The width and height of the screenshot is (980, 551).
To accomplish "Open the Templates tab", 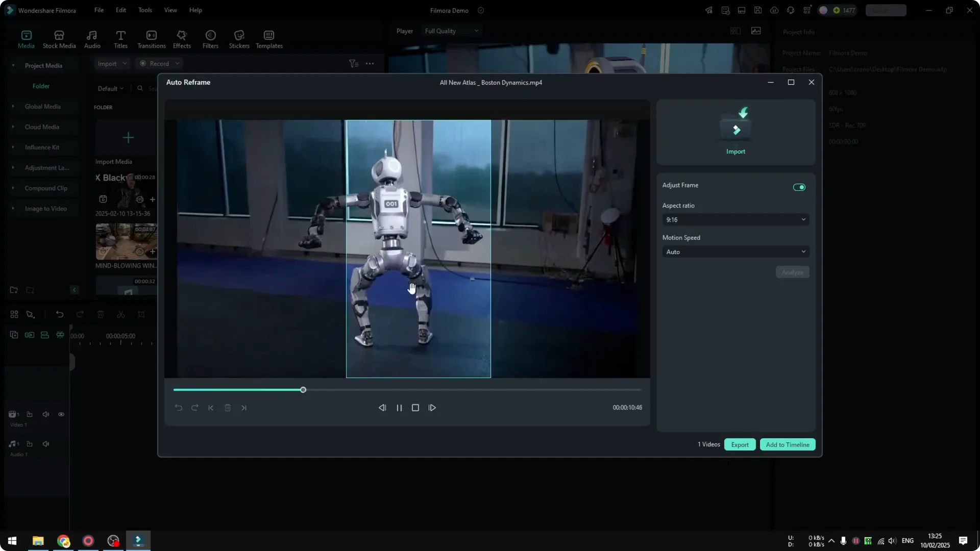I will (x=269, y=39).
